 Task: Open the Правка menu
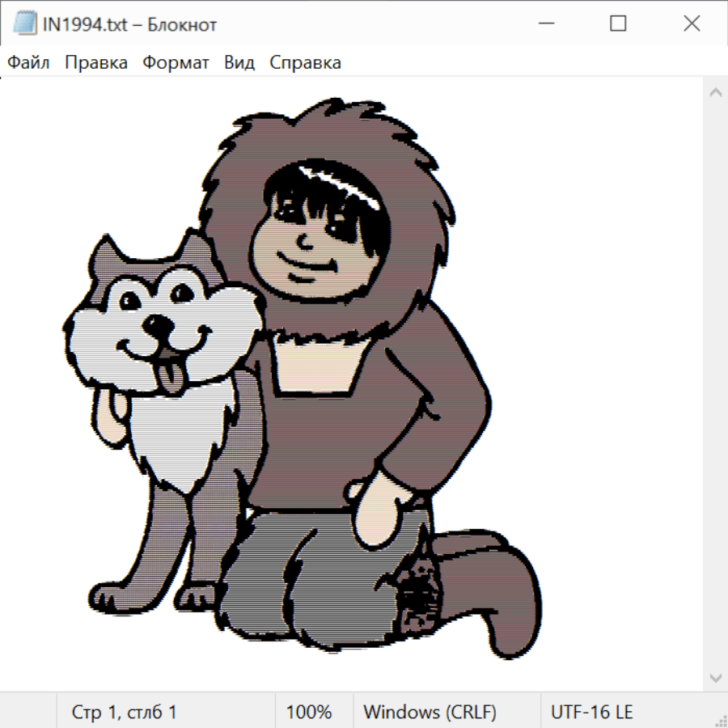[96, 63]
